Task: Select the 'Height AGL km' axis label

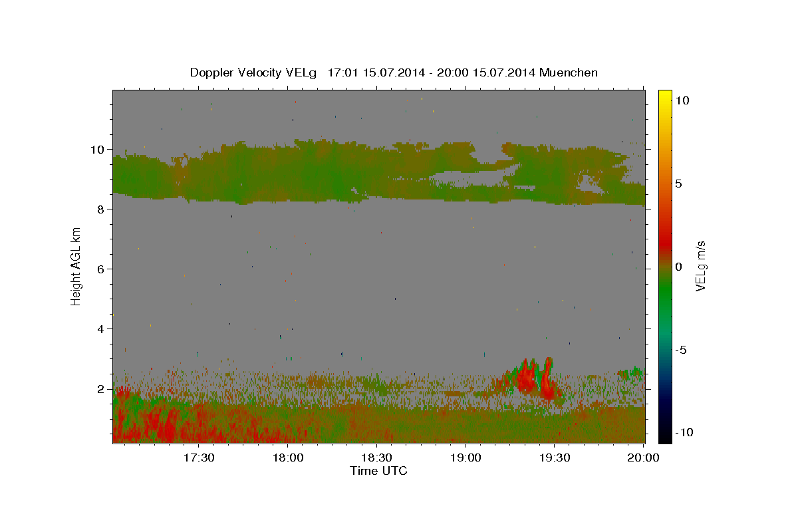Action: [76, 266]
